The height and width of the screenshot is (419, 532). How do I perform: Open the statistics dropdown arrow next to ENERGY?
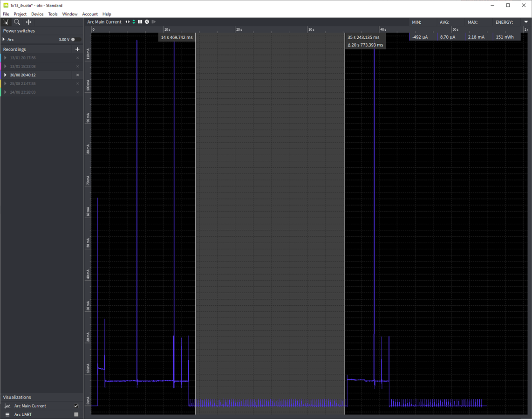[x=526, y=22]
